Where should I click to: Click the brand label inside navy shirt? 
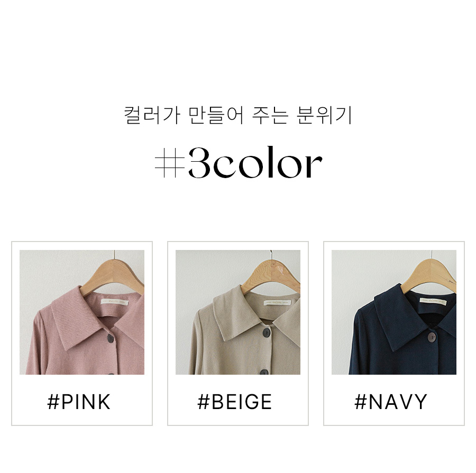pyautogui.click(x=433, y=302)
